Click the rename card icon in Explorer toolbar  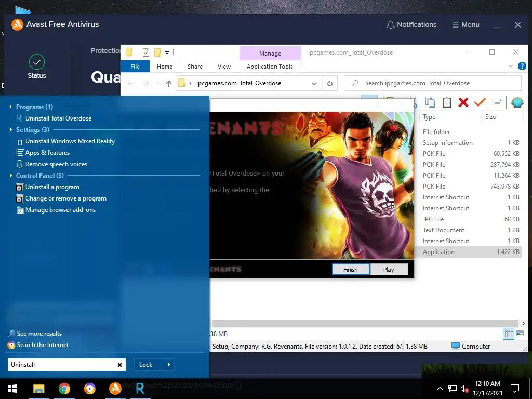point(496,102)
